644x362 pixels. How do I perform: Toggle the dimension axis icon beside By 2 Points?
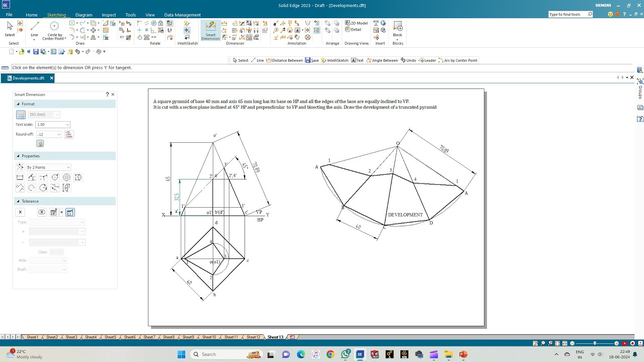pos(20,167)
